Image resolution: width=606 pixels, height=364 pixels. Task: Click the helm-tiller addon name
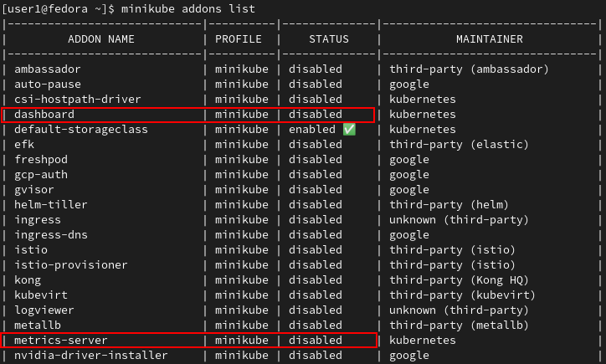(51, 205)
